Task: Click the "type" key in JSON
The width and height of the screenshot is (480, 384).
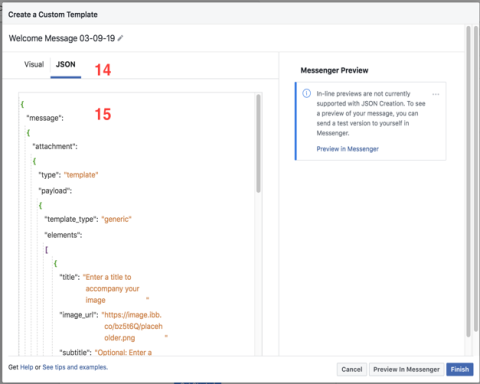Action: tap(50, 175)
